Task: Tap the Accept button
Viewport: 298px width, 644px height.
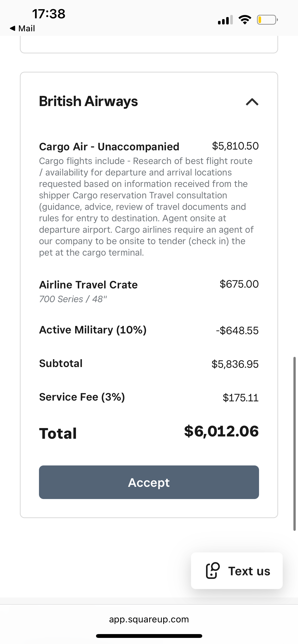Action: [x=149, y=482]
